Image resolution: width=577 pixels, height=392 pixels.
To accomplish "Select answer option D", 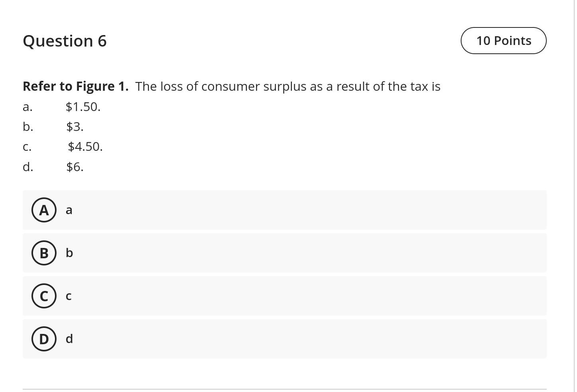I will click(285, 339).
